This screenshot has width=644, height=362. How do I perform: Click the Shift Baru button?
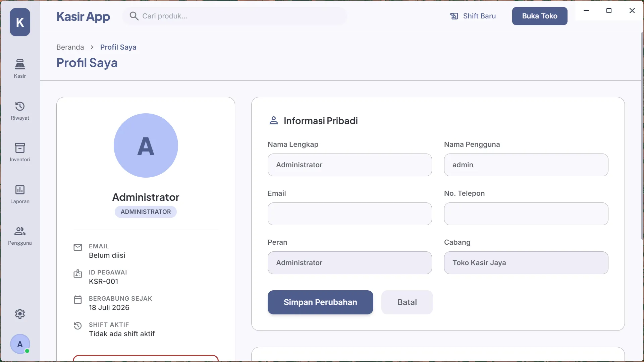click(473, 16)
